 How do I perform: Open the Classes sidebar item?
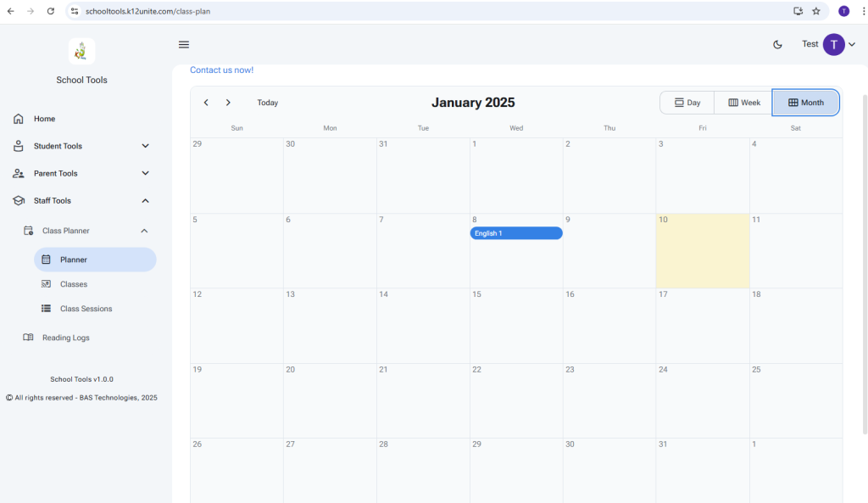pyautogui.click(x=74, y=284)
